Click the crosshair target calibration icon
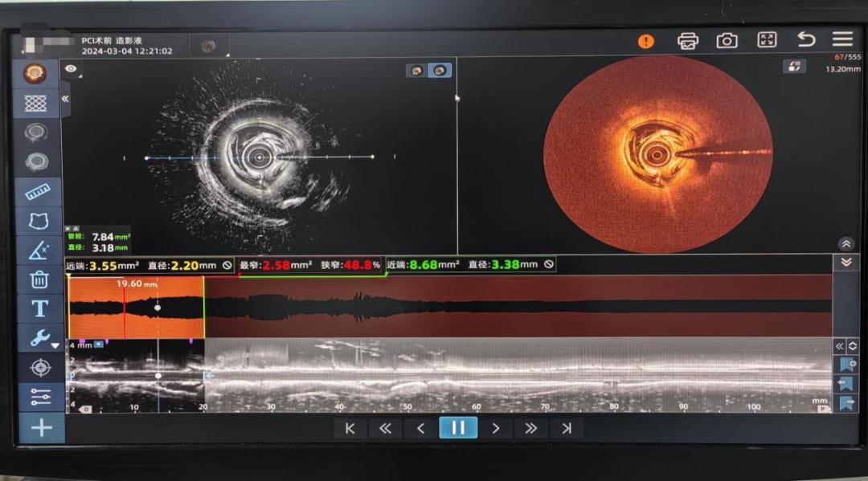 pos(41,368)
